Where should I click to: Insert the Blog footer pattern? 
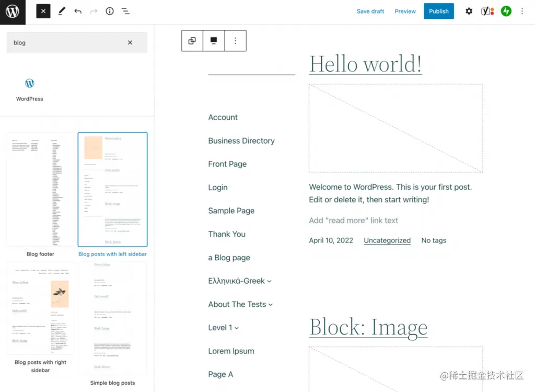coord(40,195)
